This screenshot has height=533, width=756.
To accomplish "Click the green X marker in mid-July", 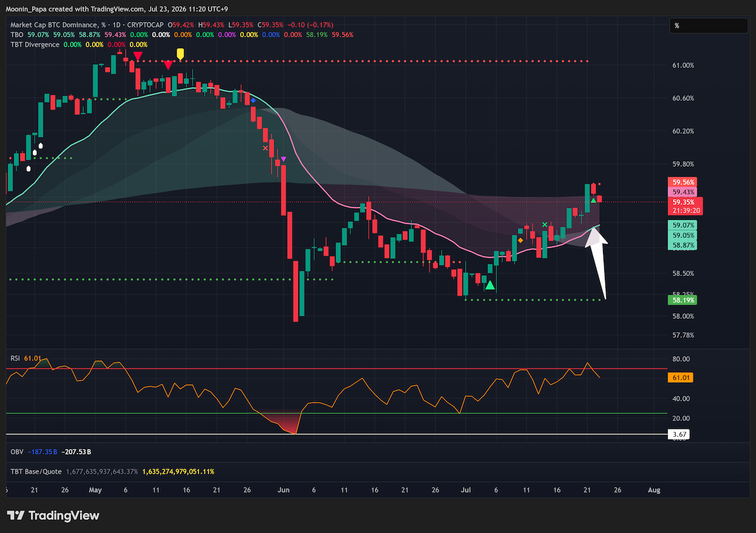I will (x=545, y=224).
